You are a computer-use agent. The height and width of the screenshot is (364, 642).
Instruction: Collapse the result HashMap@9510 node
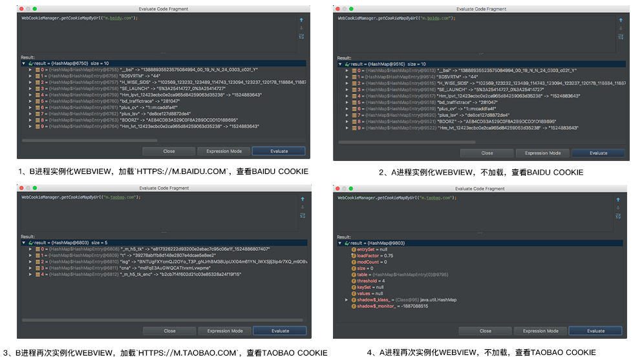coord(340,64)
